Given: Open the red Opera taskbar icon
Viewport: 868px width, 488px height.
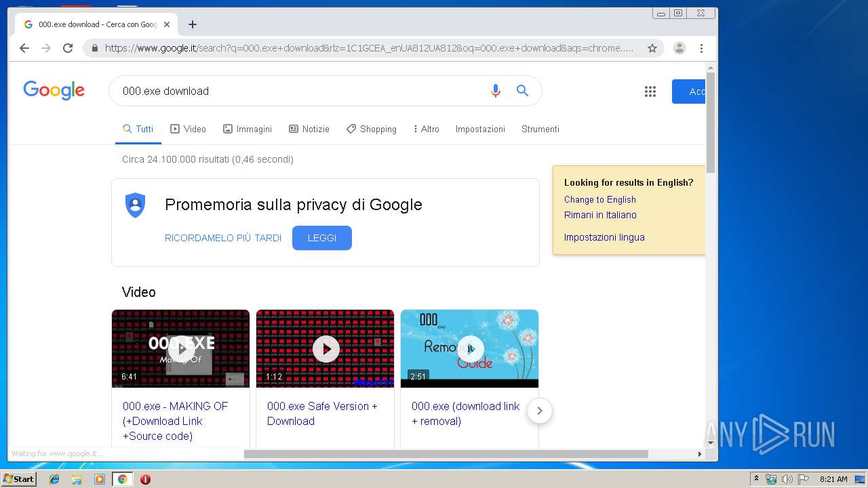Looking at the screenshot, I should [x=145, y=479].
